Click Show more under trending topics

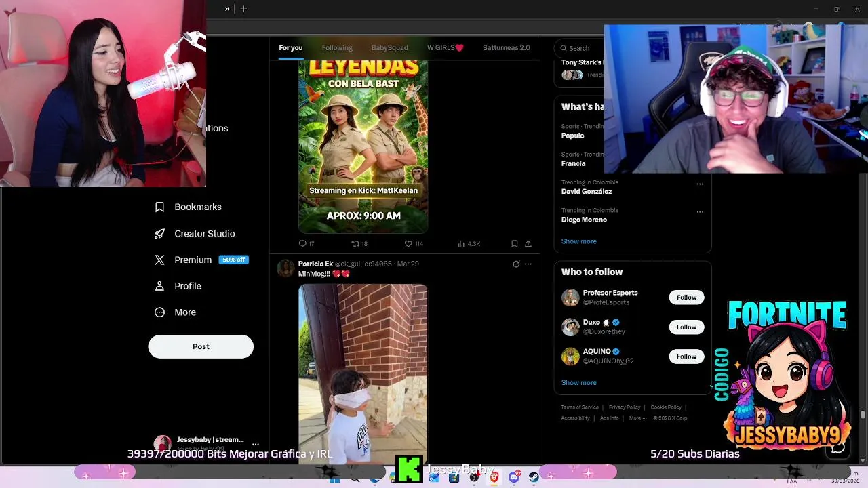point(578,241)
